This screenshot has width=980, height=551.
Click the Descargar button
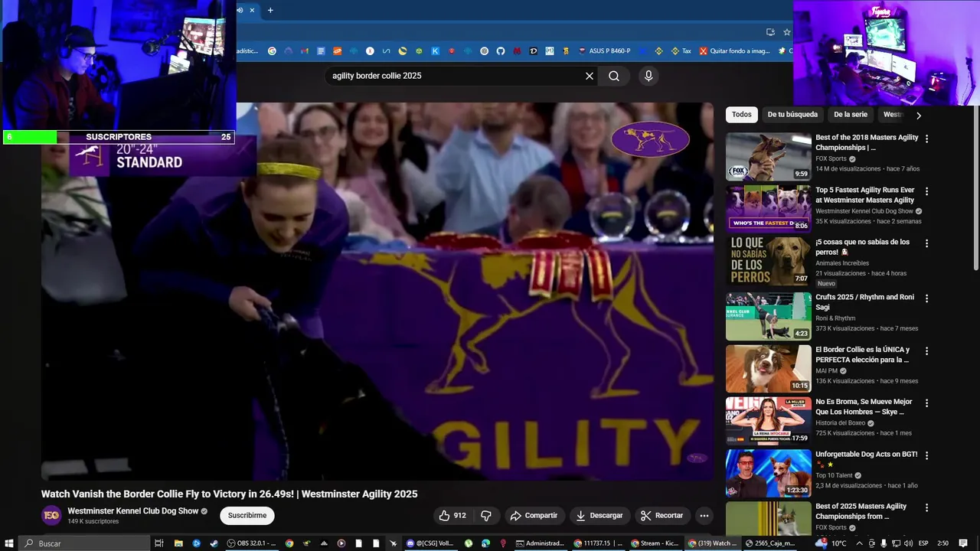click(x=599, y=516)
